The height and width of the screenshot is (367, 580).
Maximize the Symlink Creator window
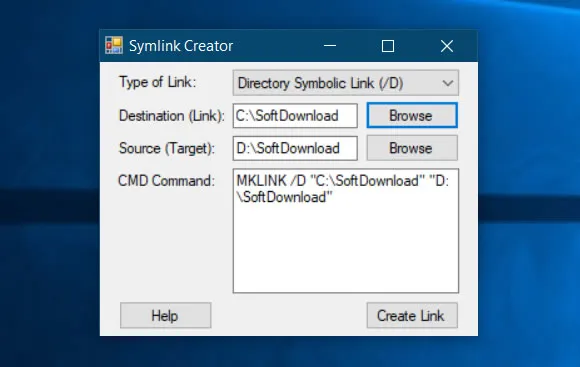[388, 46]
